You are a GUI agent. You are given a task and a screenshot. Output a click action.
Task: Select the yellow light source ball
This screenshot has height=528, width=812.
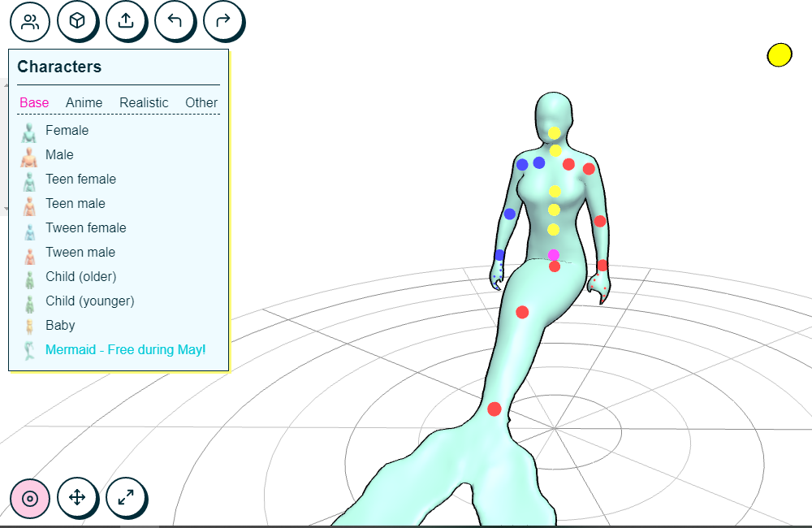780,55
